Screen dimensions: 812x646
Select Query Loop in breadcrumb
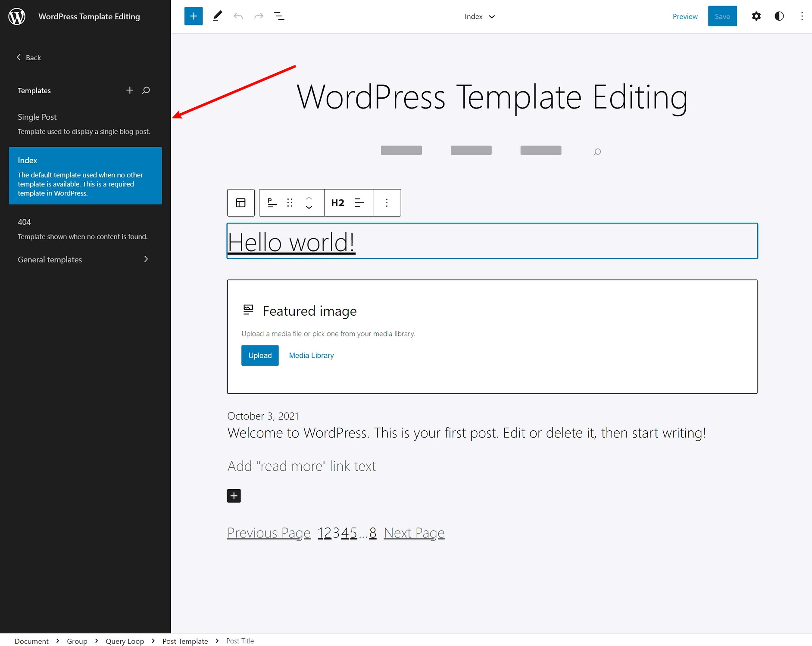(125, 641)
